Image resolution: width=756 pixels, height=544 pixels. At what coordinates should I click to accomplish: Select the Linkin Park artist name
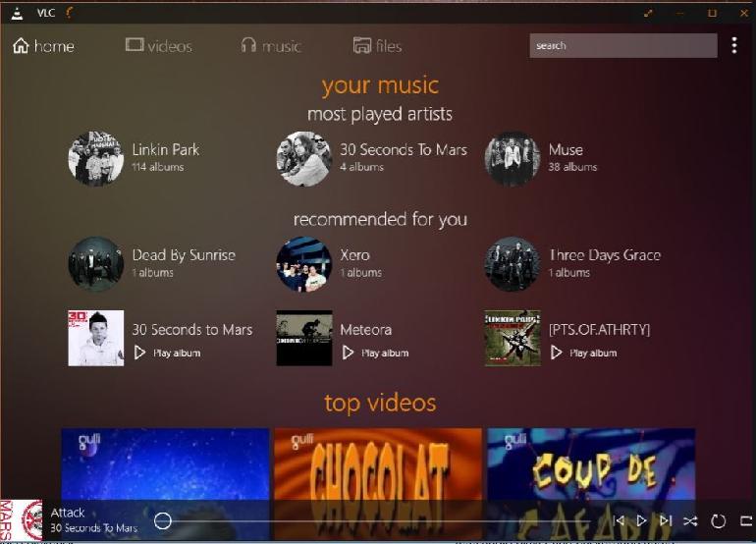coord(165,149)
